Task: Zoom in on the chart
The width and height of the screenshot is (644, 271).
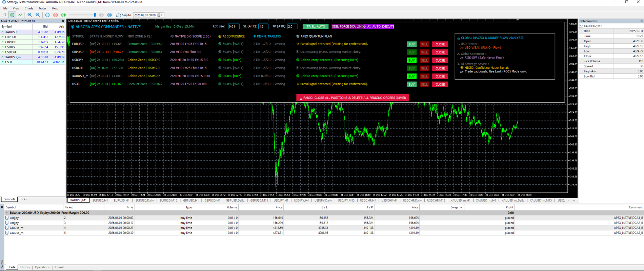Action: tap(30, 15)
